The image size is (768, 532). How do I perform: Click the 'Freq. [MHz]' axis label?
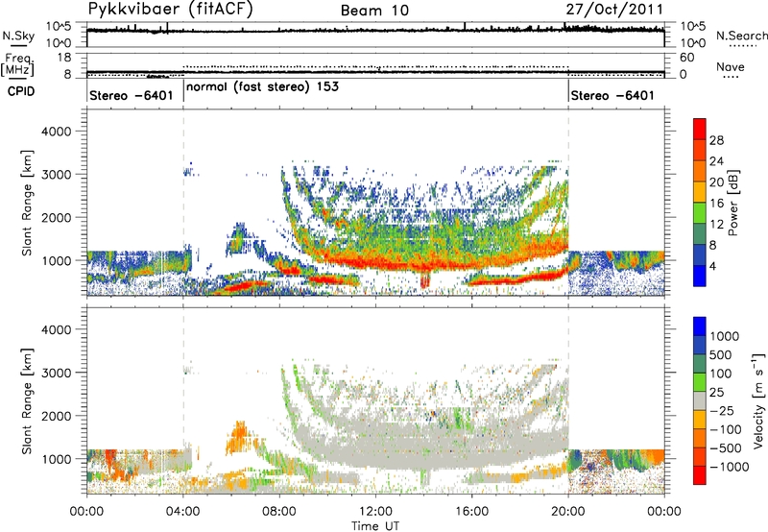pos(18,64)
